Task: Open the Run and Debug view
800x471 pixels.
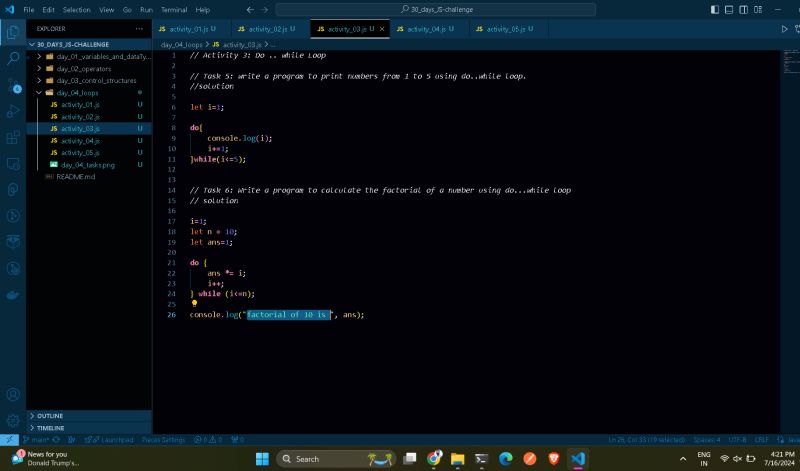Action: click(13, 111)
